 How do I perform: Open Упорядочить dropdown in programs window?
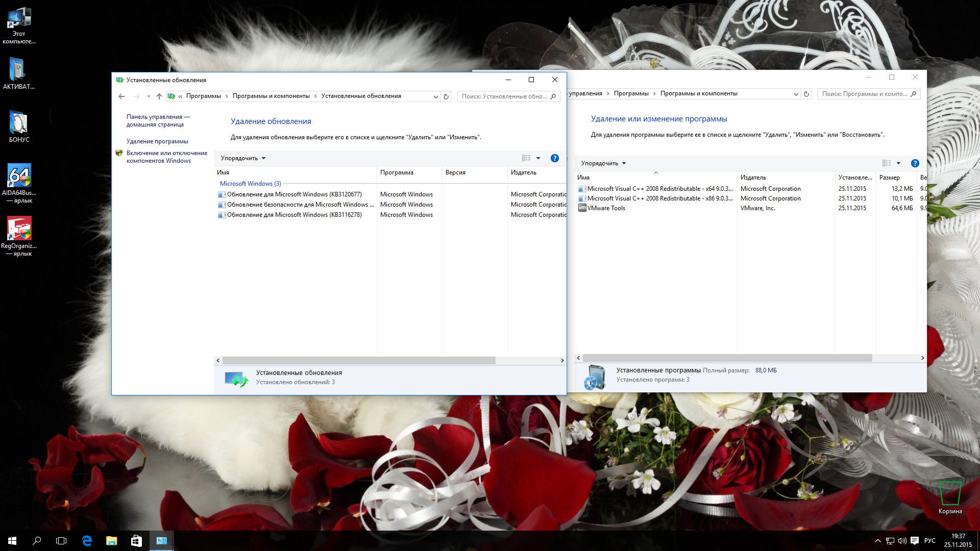603,163
